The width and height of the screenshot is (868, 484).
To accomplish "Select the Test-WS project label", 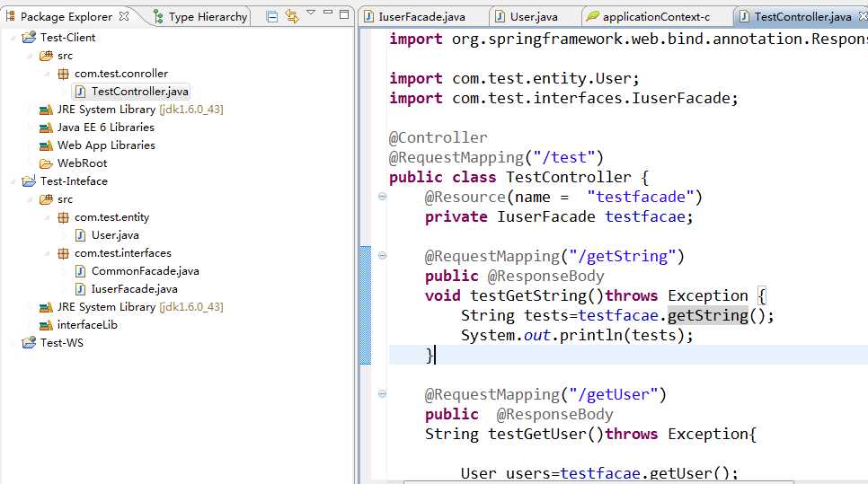I will click(62, 343).
